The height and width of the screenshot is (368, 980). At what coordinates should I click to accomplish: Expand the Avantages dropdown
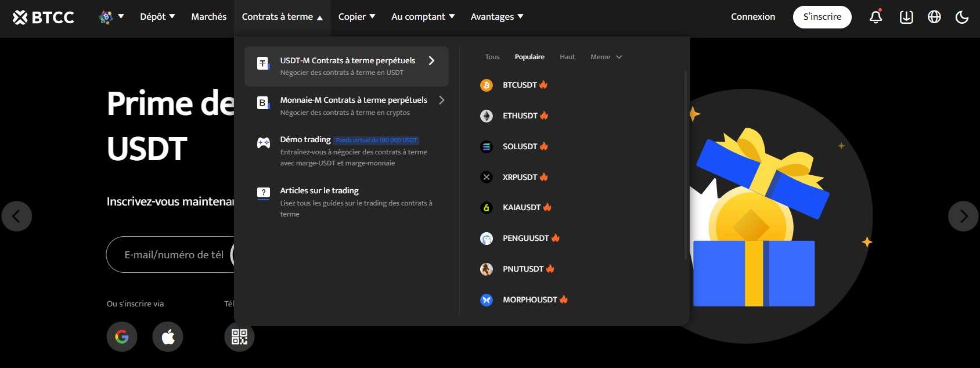click(496, 16)
